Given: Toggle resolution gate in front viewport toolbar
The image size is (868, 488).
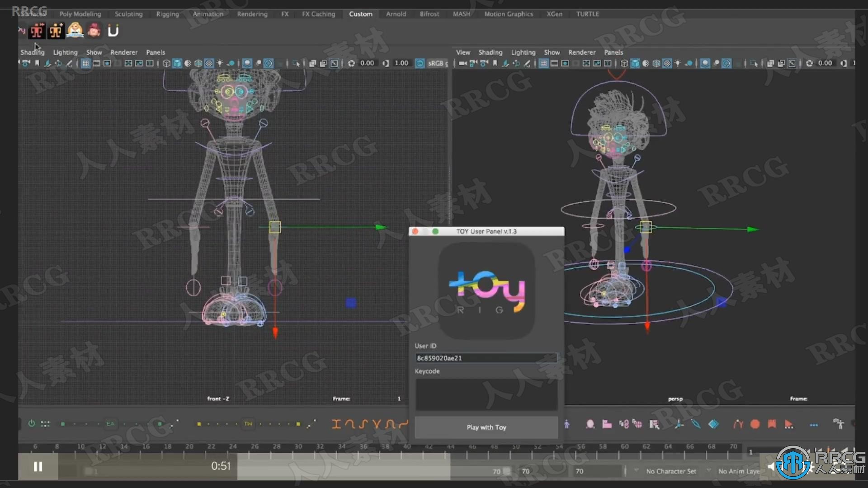Looking at the screenshot, I should point(107,63).
